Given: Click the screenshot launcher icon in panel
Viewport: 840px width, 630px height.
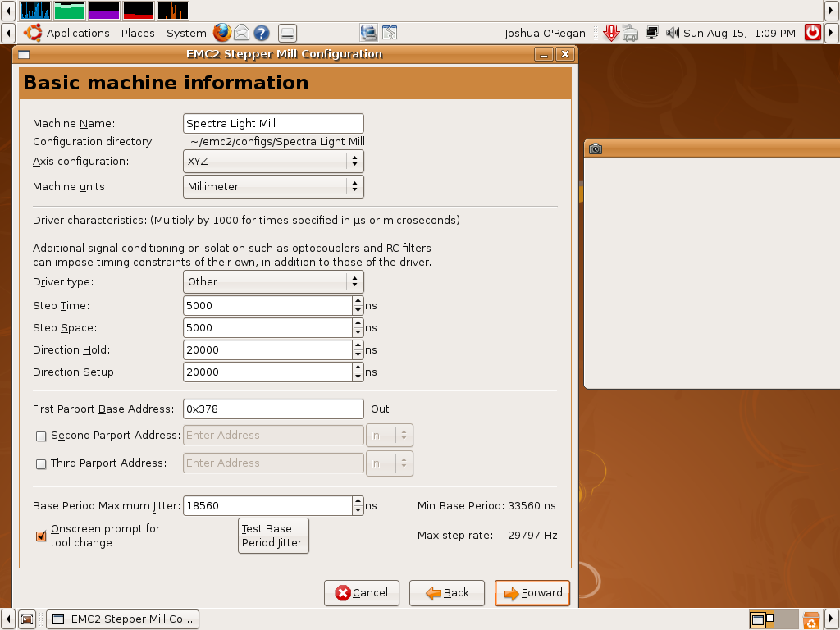Looking at the screenshot, I should click(390, 33).
